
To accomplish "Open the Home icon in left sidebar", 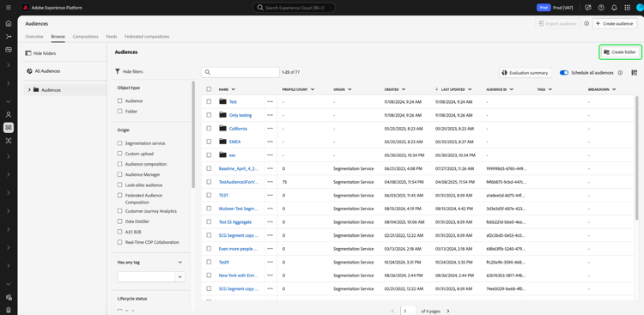I will [9, 23].
